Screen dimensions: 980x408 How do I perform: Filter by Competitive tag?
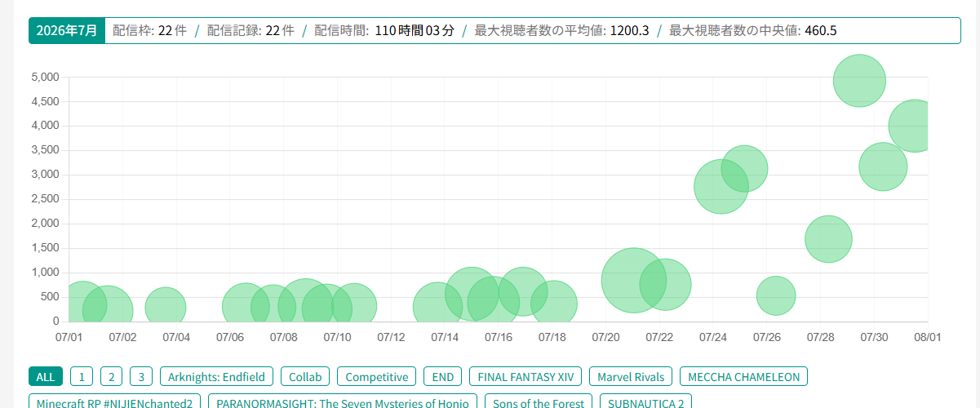(376, 376)
